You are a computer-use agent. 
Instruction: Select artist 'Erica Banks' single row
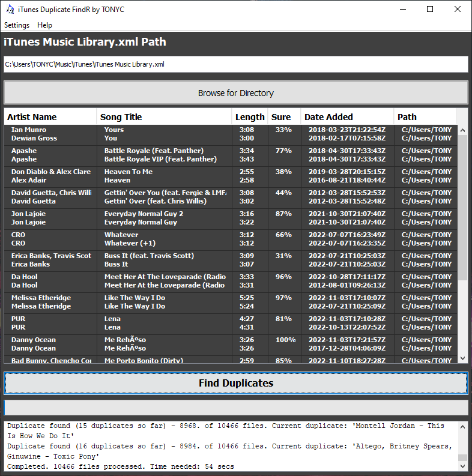point(31,264)
